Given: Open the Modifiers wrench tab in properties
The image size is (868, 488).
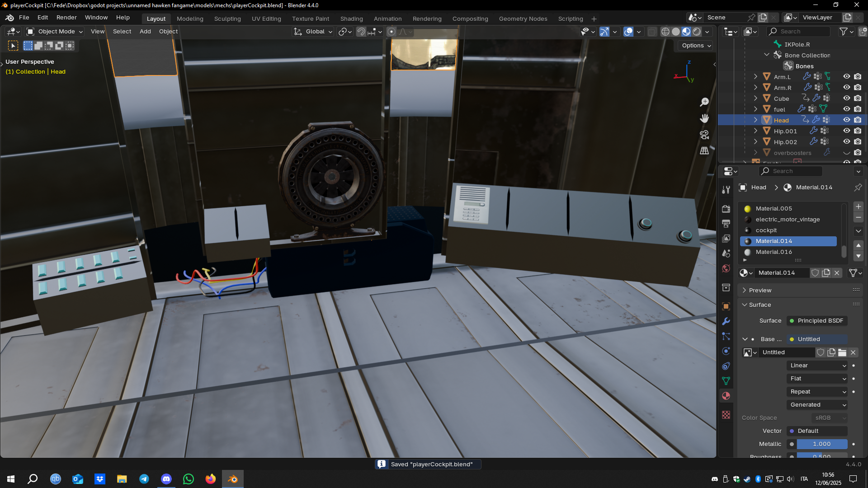Looking at the screenshot, I should point(726,321).
